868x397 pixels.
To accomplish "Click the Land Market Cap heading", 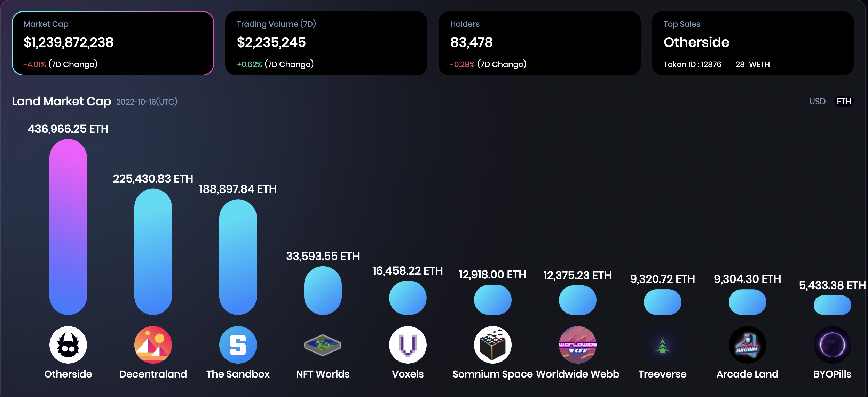I will [62, 101].
